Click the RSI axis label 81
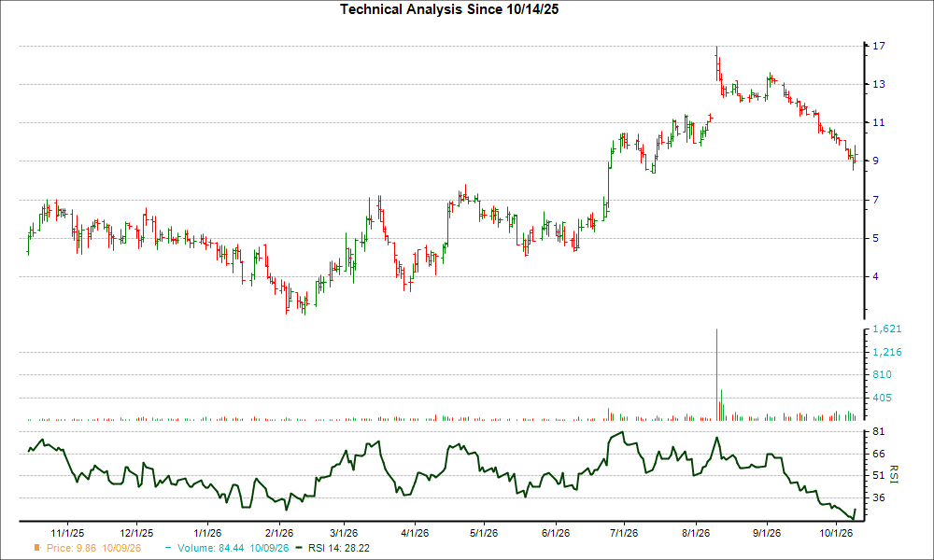The width and height of the screenshot is (934, 560). (879, 431)
